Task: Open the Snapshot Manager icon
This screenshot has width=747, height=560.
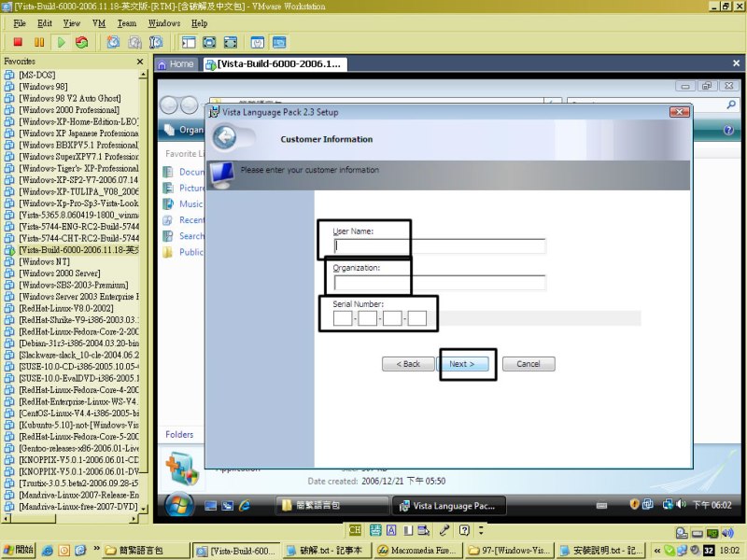Action: [x=156, y=42]
